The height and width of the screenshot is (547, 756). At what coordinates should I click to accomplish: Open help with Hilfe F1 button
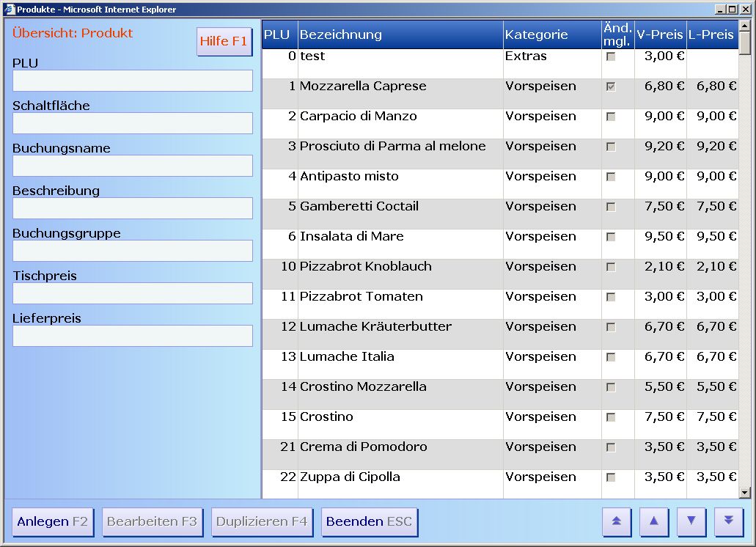224,42
